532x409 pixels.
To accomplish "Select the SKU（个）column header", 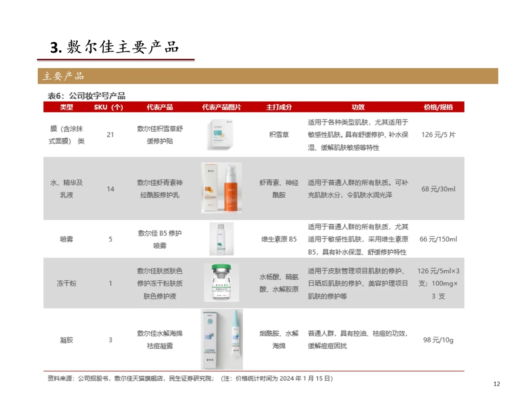I will coord(109,107).
